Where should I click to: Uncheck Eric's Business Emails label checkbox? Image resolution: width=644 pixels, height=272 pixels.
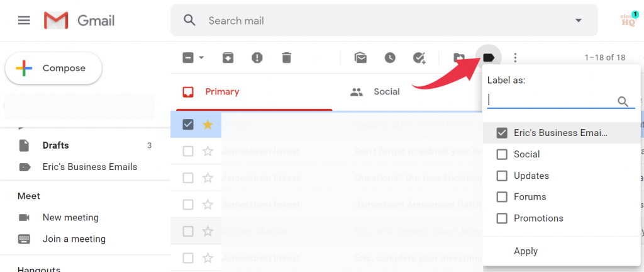[502, 133]
